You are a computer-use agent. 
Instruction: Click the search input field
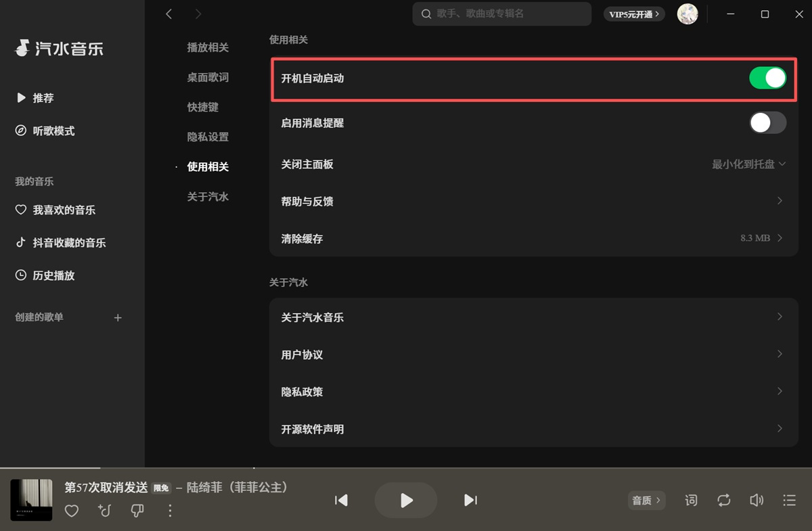pos(501,14)
